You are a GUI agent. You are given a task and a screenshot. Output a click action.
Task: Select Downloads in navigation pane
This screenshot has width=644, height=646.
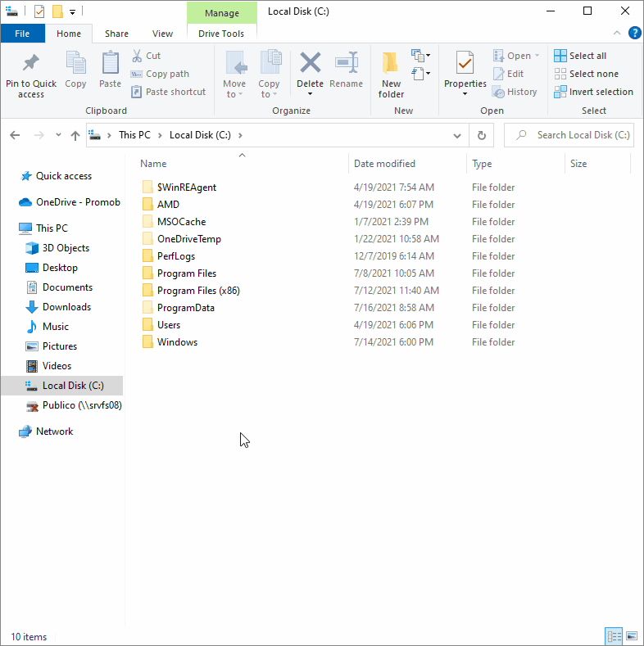point(67,307)
